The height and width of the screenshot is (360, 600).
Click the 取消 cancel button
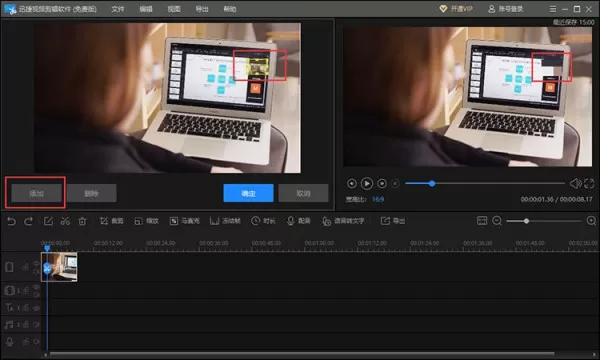[x=303, y=194]
